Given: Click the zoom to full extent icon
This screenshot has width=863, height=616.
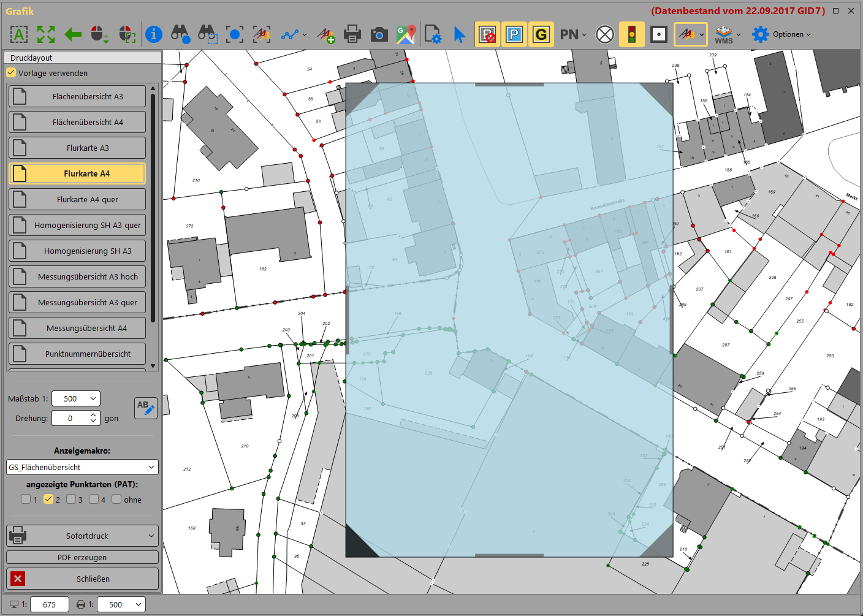Looking at the screenshot, I should pyautogui.click(x=46, y=34).
